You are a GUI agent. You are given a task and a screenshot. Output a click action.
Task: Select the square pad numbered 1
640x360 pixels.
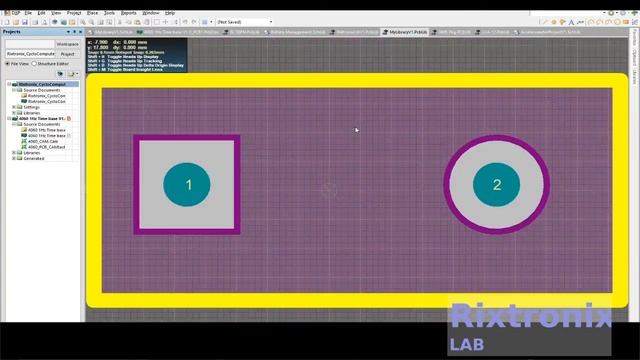[187, 184]
